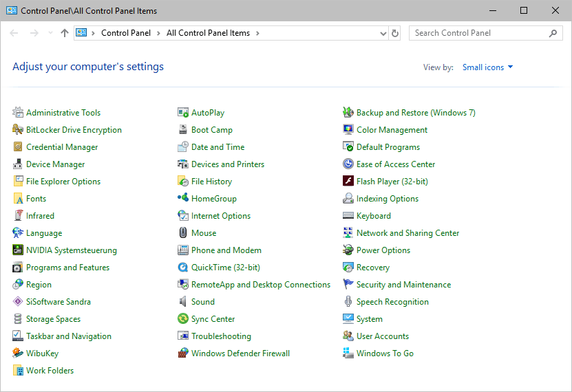Click the Backup and Restore icon
The width and height of the screenshot is (572, 392).
[348, 112]
